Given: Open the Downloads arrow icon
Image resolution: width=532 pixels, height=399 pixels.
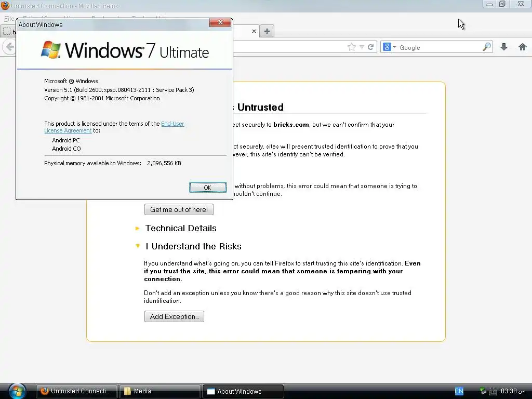Looking at the screenshot, I should [x=504, y=47].
